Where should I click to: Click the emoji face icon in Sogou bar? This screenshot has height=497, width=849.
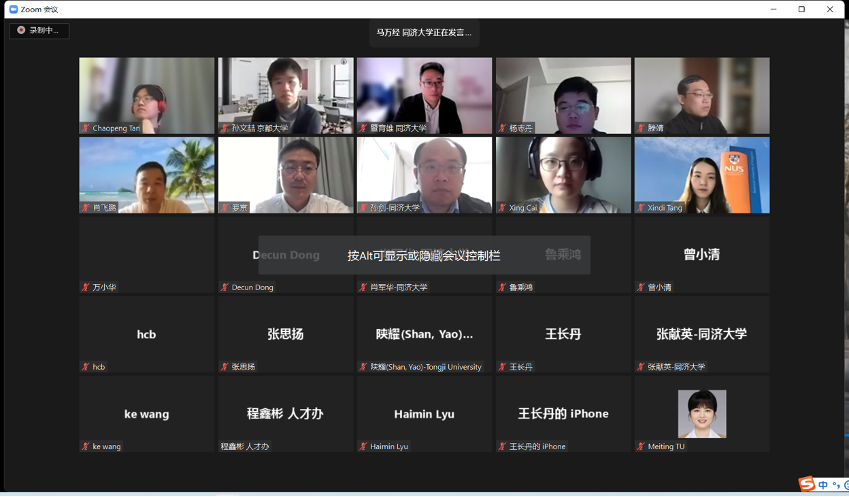pos(845,485)
